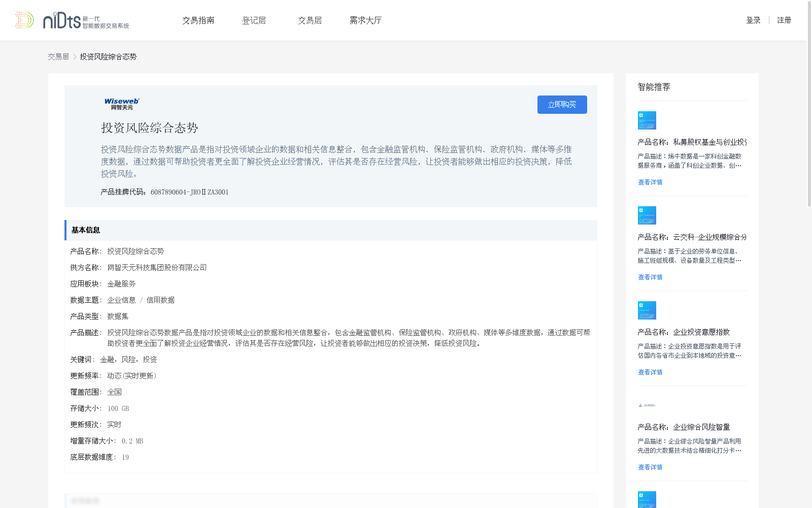Click the 立即购买 button

[x=562, y=105]
